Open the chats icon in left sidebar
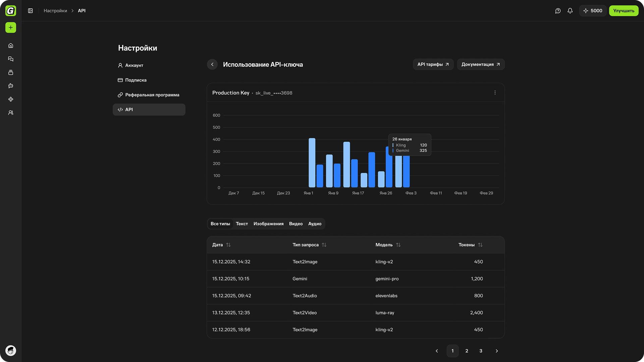The width and height of the screenshot is (644, 362). point(11,59)
